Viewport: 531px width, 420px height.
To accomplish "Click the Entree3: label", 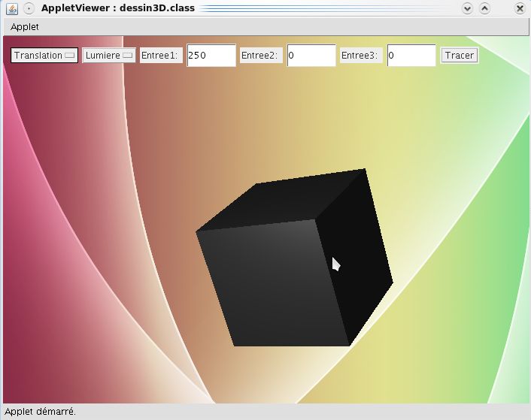I will tap(360, 55).
